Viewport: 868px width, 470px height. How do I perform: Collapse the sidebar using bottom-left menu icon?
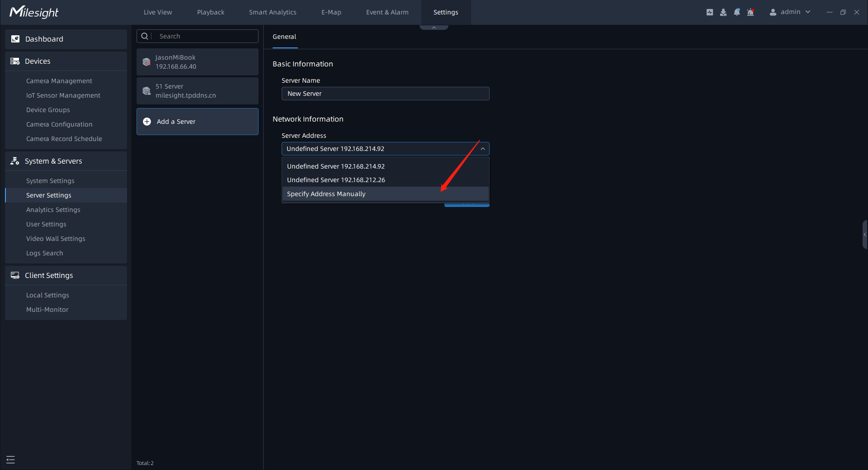tap(11, 460)
